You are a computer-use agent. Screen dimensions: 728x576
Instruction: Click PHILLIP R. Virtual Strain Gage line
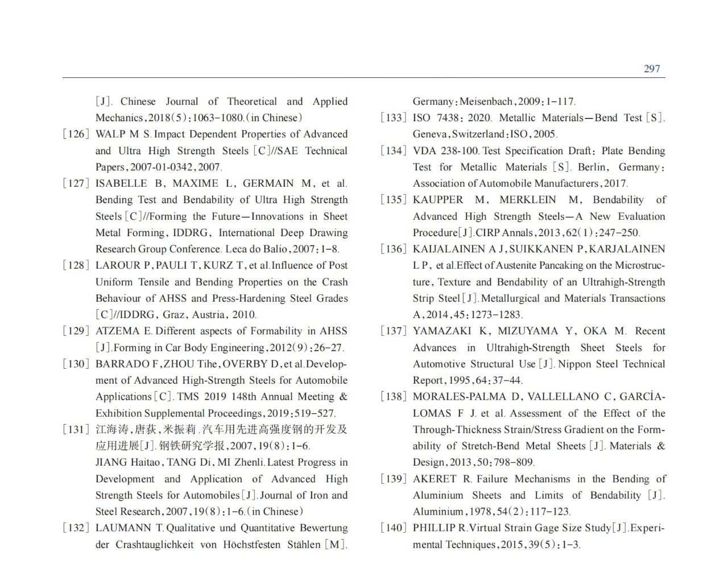(539, 528)
